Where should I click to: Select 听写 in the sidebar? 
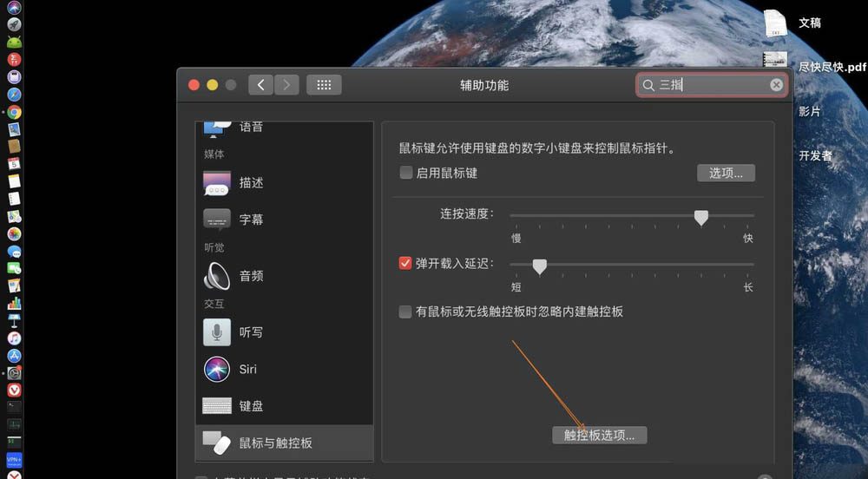coord(284,332)
